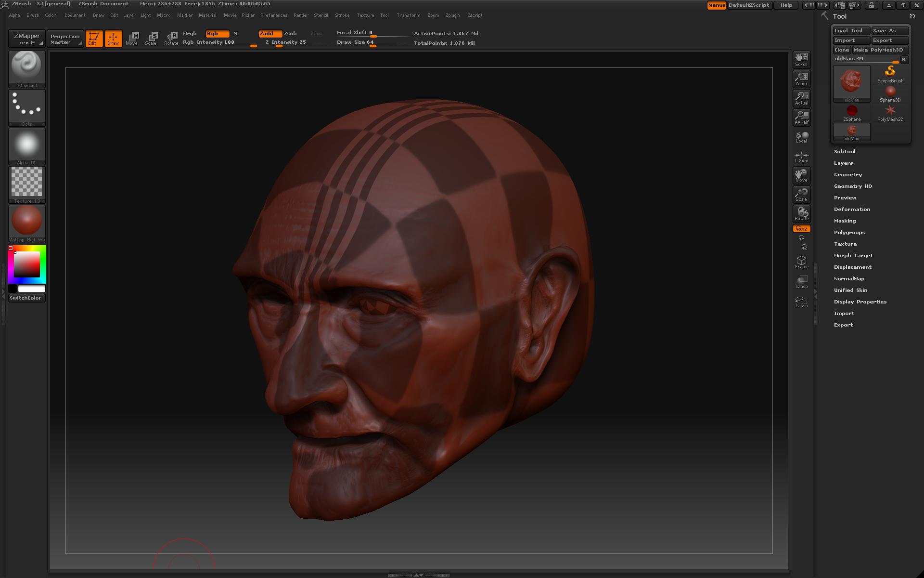Activate the Transp transparency icon
The height and width of the screenshot is (578, 924).
801,280
